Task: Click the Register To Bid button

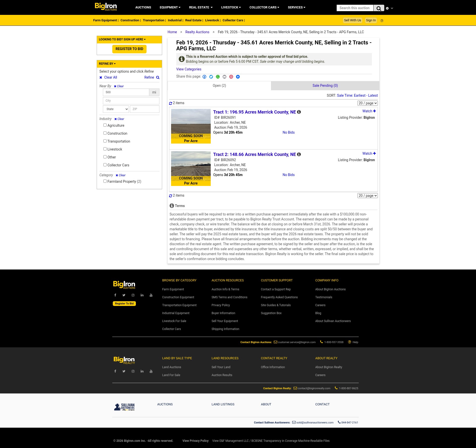Action: point(129,49)
